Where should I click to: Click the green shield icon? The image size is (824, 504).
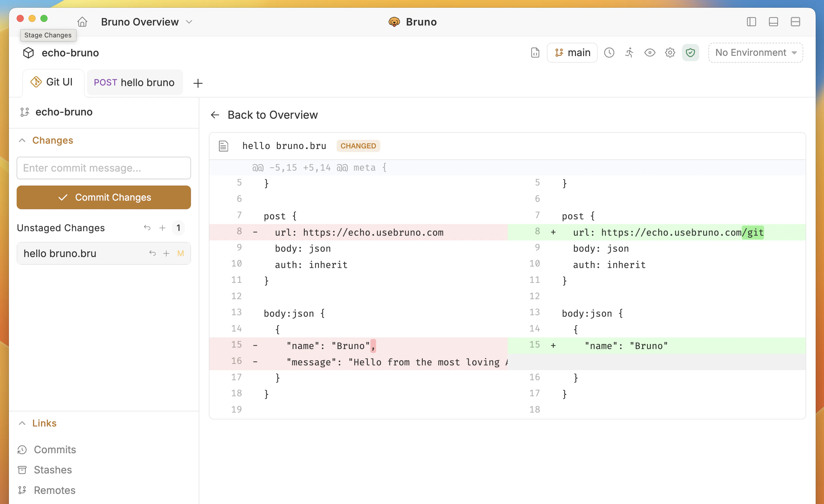tap(690, 53)
